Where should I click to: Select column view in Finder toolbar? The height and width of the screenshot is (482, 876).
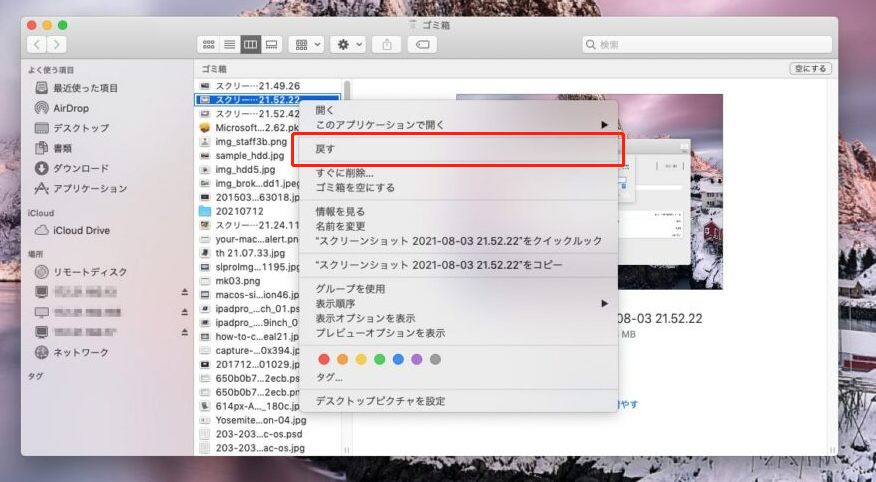[x=250, y=45]
